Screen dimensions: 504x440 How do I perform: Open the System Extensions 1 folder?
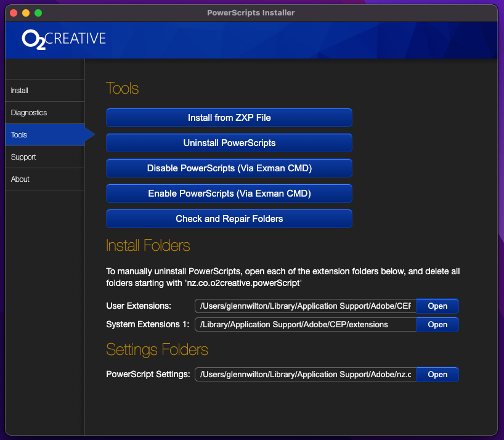[437, 325]
